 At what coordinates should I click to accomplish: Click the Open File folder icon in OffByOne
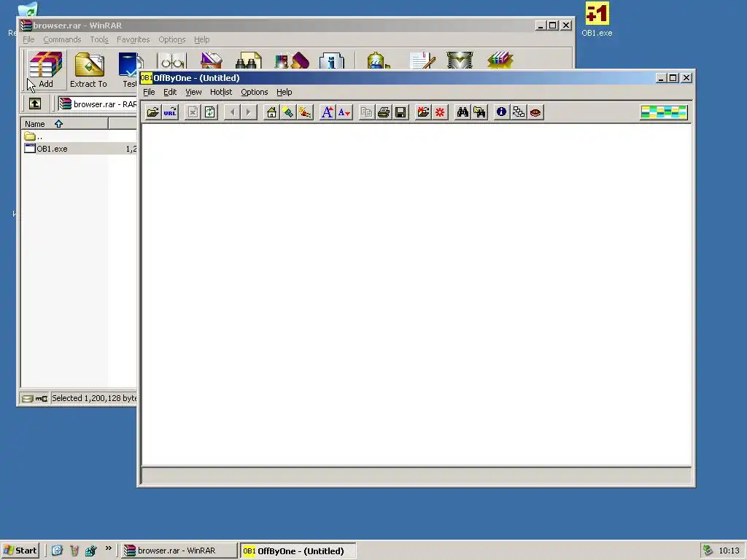[153, 112]
